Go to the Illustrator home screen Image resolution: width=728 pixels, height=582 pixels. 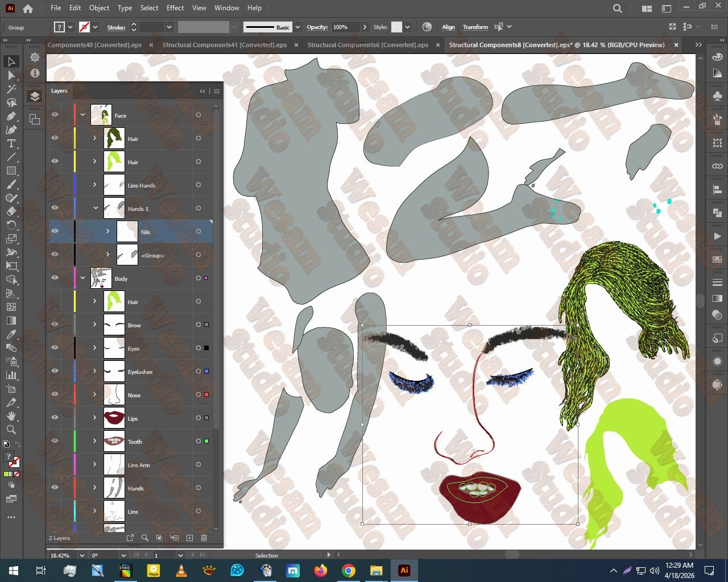[x=28, y=9]
